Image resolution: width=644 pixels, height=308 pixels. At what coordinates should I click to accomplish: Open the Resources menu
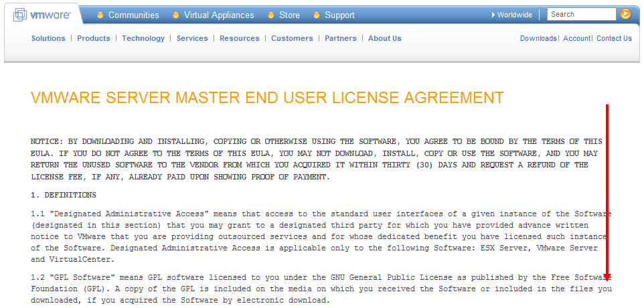(x=240, y=38)
